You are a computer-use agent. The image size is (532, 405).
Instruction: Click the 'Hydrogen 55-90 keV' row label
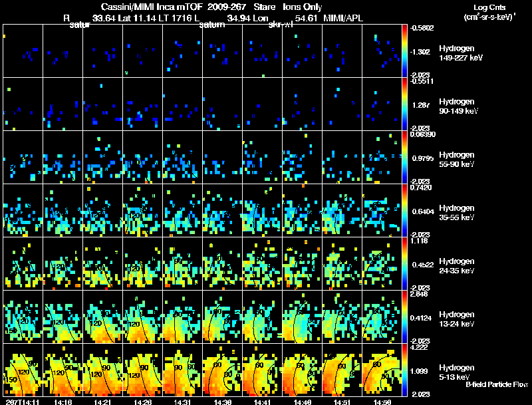457,160
